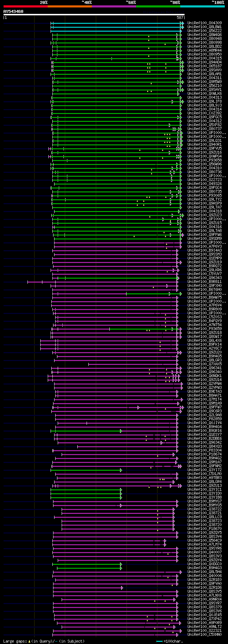The image size is (228, 644).
Task: Click the cyan alignment bar for Q04309
Action: (x=117, y=23)
